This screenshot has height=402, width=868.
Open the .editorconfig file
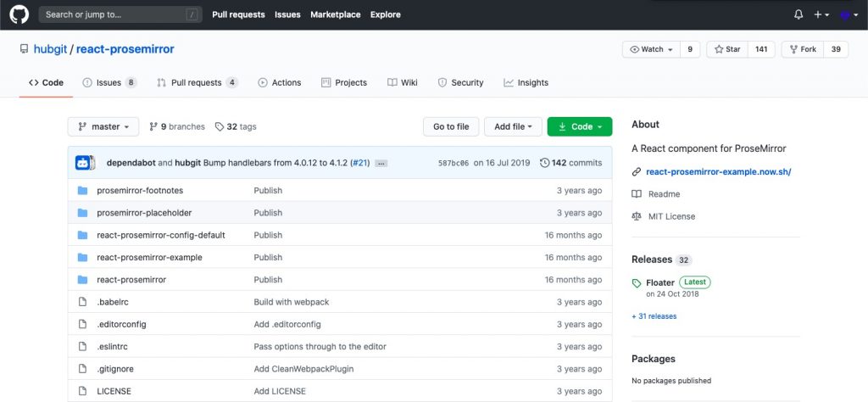[122, 325]
